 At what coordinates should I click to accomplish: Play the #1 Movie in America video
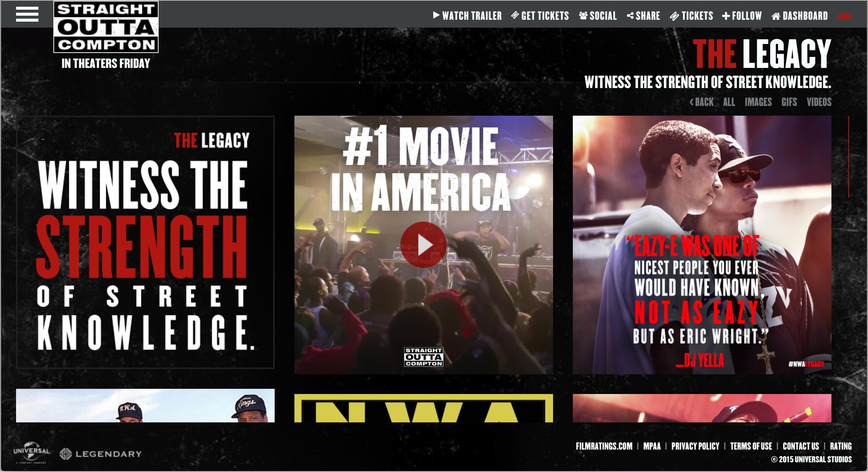point(424,245)
